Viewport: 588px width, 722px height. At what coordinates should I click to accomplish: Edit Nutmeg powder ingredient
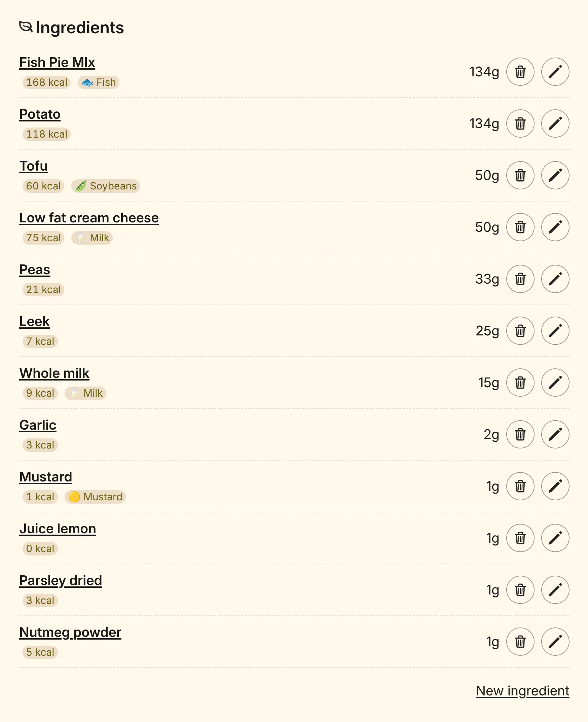click(555, 642)
